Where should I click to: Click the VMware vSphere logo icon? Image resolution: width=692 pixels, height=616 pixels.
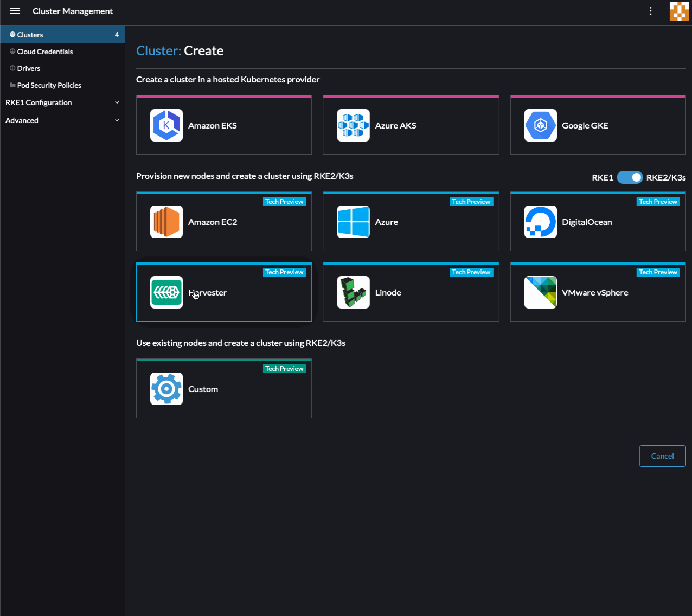click(x=541, y=292)
